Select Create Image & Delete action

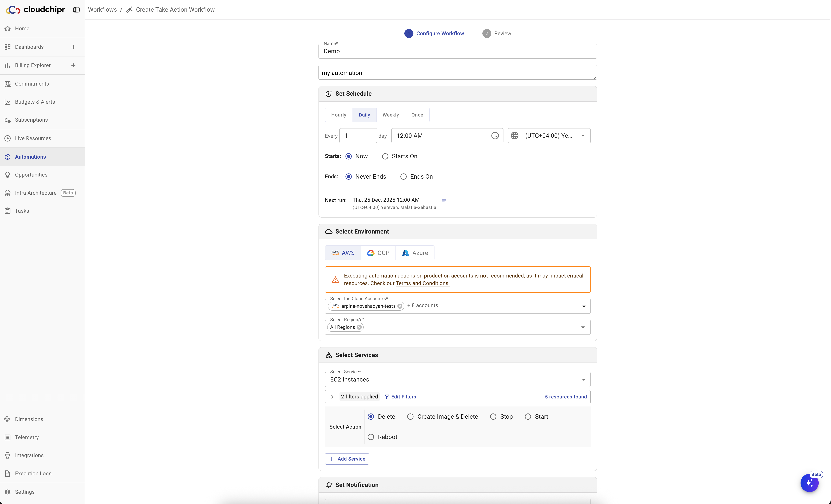point(410,417)
